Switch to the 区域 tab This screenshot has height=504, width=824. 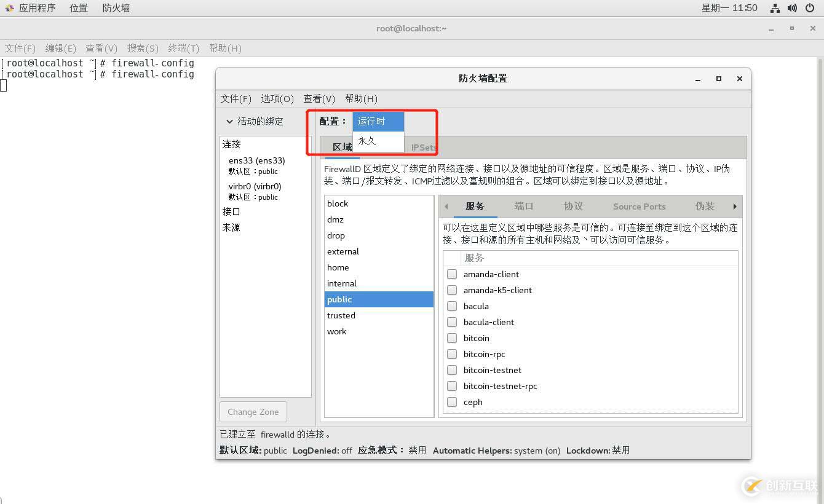(342, 148)
